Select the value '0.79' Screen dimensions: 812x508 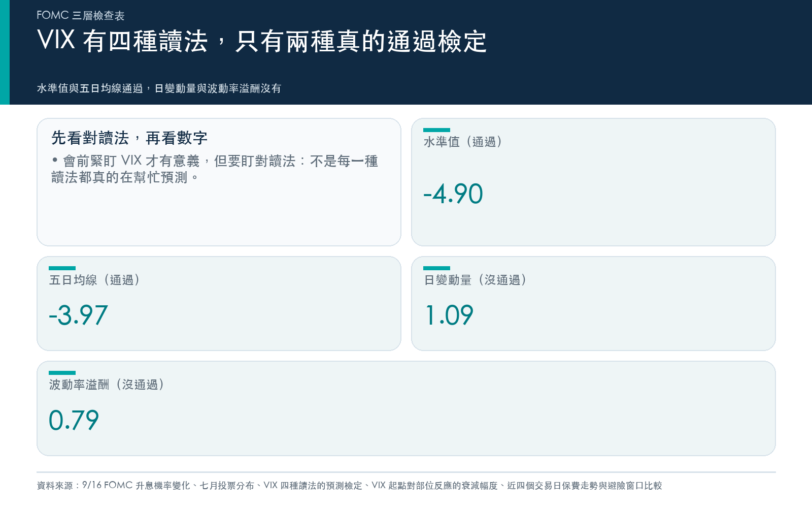74,420
